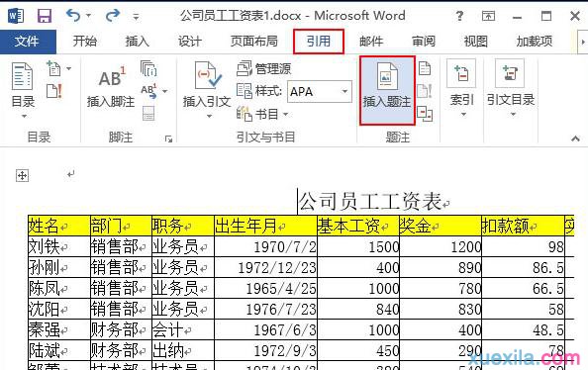Switch to the 设计 tab
588x370 pixels.
[189, 42]
